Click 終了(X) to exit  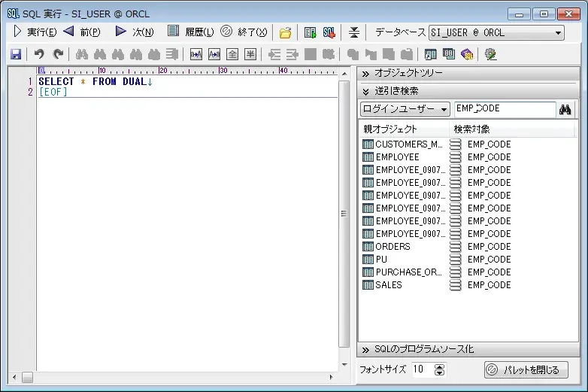click(x=244, y=32)
